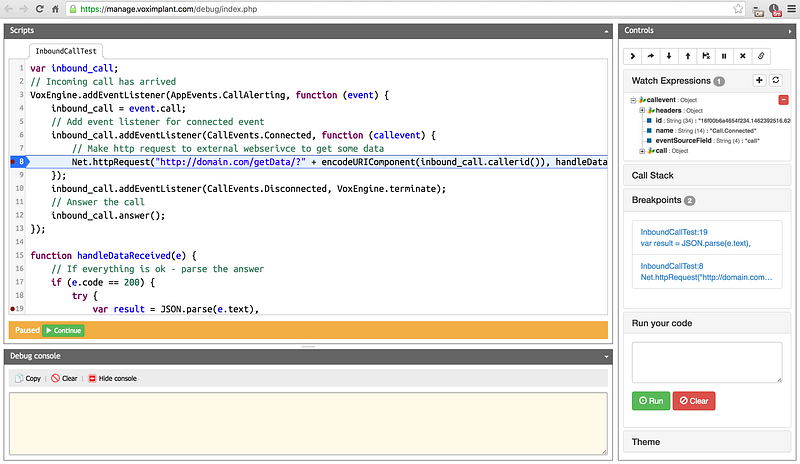The image size is (800, 464).
Task: Click the browser address bar
Action: 406,9
